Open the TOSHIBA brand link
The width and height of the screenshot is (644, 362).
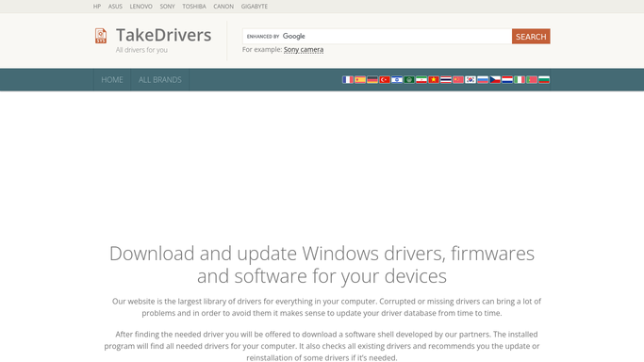[194, 7]
